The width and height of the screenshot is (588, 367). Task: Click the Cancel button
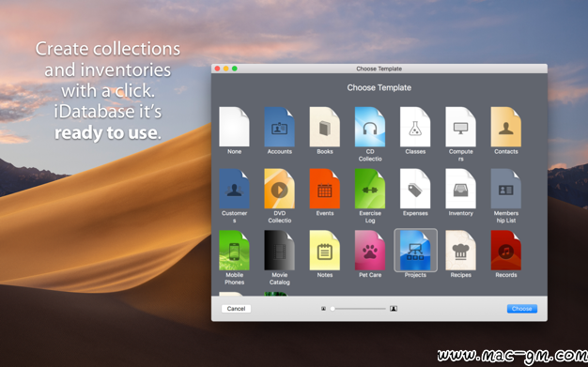pyautogui.click(x=236, y=309)
